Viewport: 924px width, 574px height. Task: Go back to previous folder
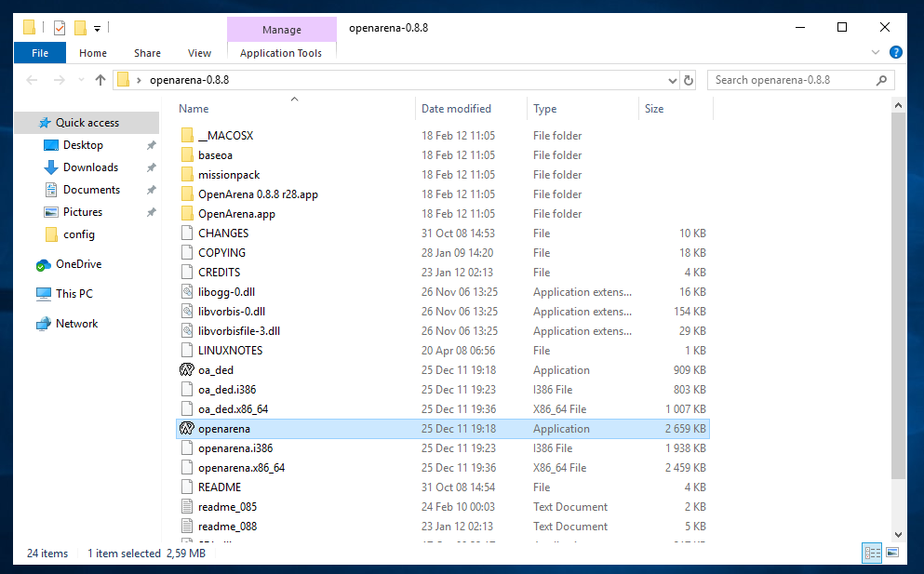32,80
